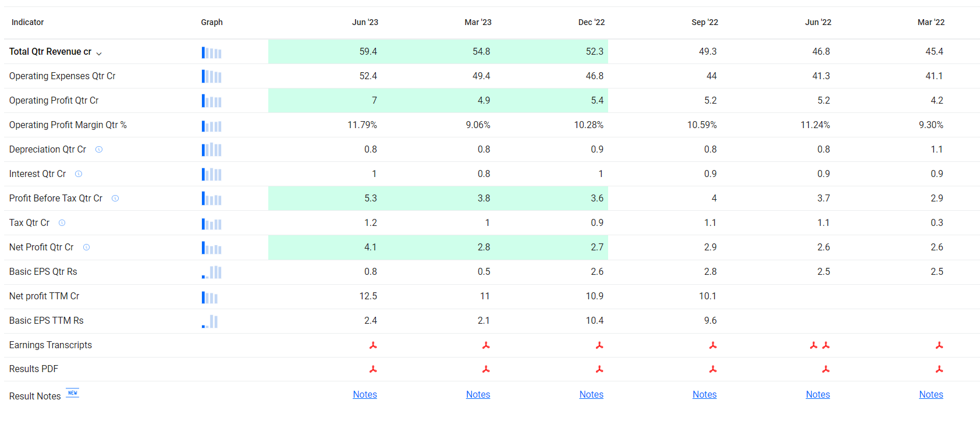Open Mar '22 result Notes link

931,395
